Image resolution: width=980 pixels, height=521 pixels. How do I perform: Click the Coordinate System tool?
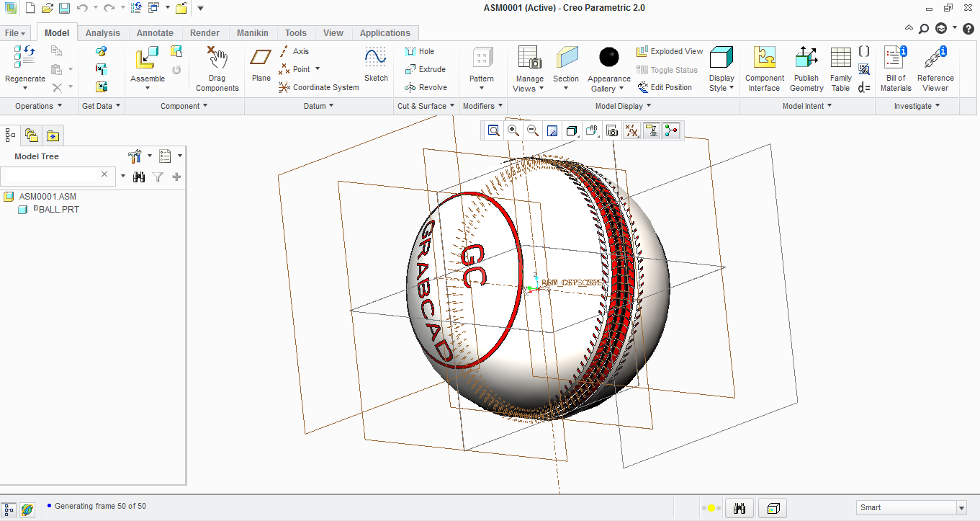click(x=318, y=87)
